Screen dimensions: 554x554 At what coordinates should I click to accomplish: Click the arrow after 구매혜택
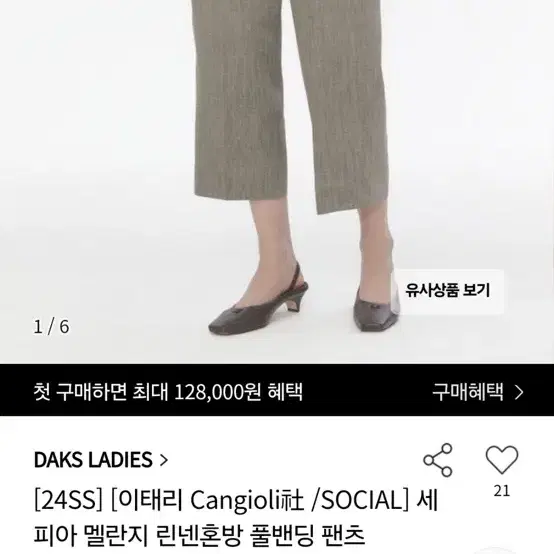(519, 392)
